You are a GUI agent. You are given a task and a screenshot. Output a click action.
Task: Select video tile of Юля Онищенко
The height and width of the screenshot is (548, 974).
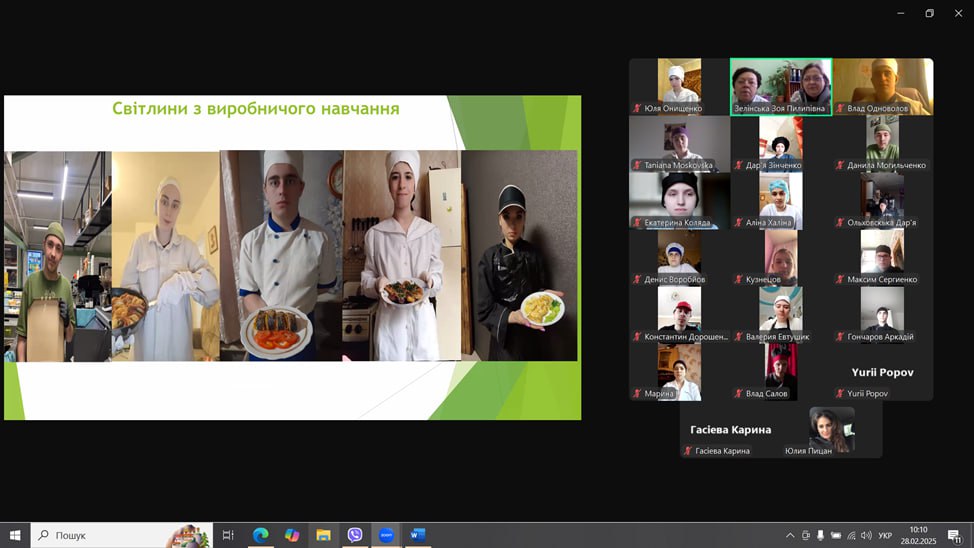(679, 86)
